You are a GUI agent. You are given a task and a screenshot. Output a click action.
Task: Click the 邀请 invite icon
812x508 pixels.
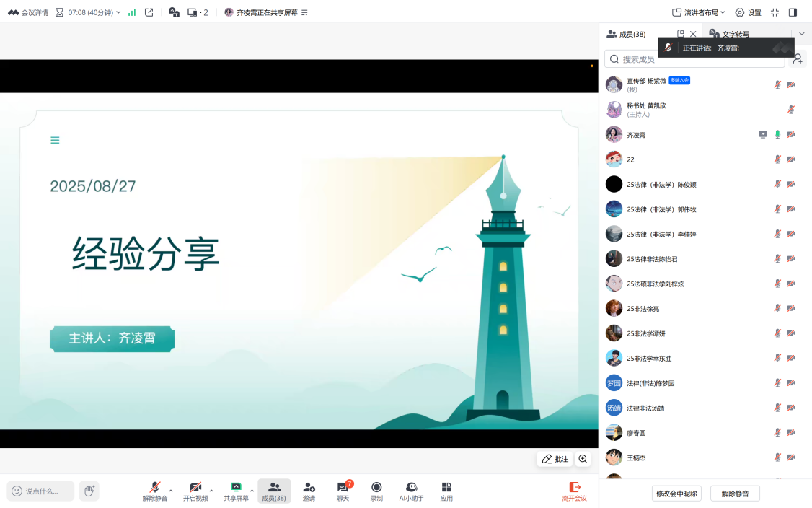point(309,488)
